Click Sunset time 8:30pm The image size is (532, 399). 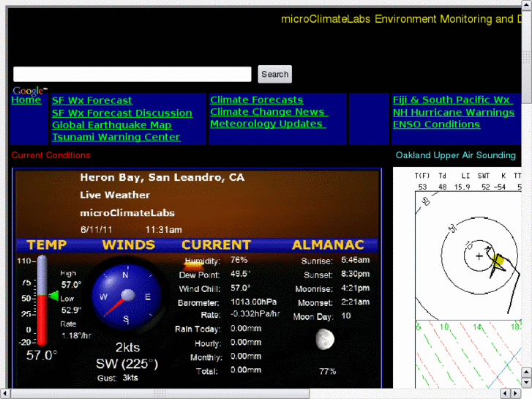pyautogui.click(x=355, y=274)
